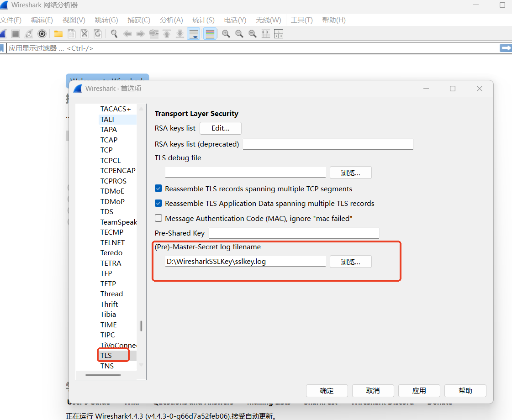Confirm preferences with 确定 button
This screenshot has width=512, height=420.
click(327, 391)
